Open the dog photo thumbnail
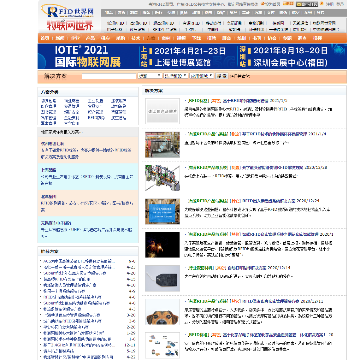360x360 pixels. (162, 312)
